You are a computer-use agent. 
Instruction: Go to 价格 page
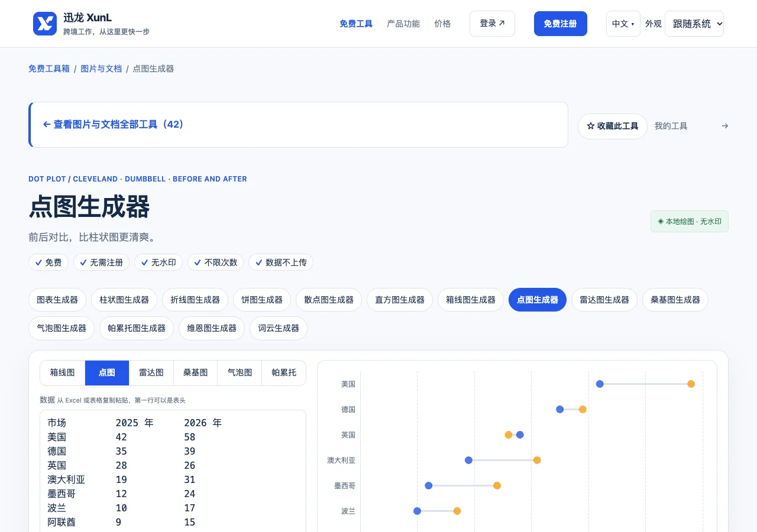pos(442,24)
